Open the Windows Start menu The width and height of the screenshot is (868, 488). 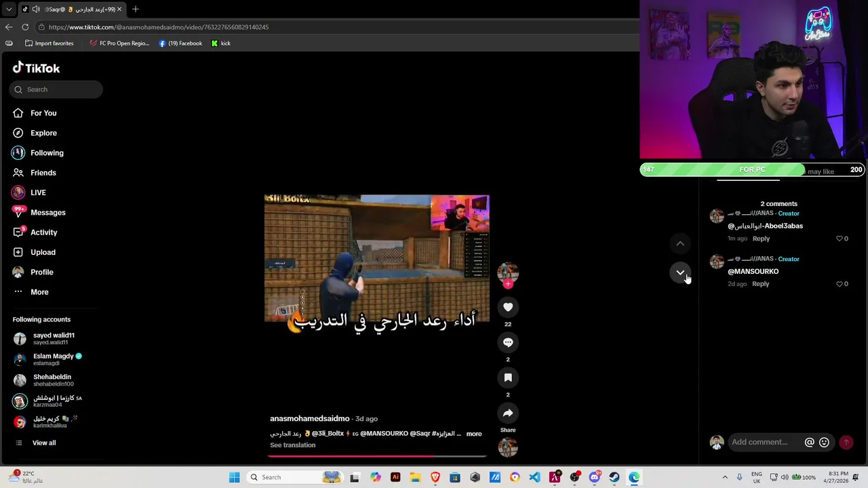point(234,477)
